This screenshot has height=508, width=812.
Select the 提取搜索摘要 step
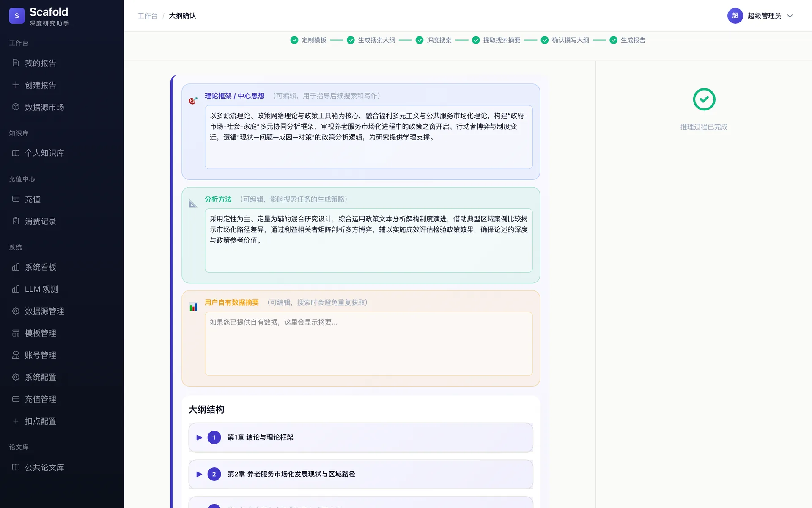coord(496,40)
